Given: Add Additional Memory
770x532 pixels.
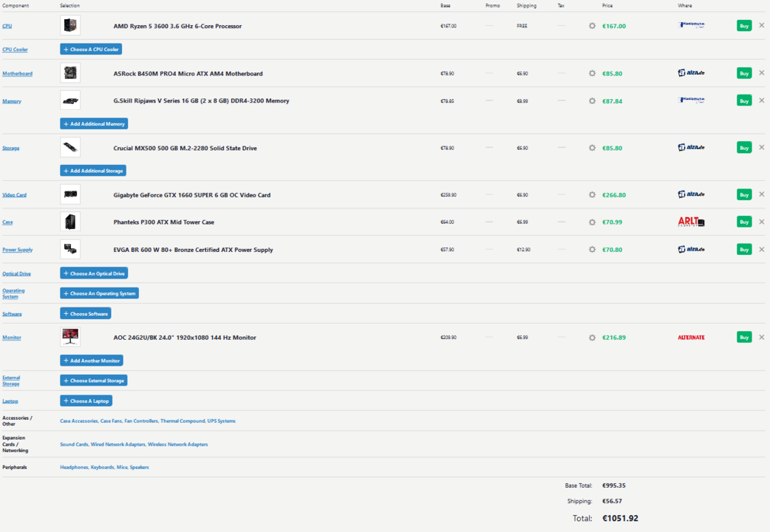Looking at the screenshot, I should point(94,124).
